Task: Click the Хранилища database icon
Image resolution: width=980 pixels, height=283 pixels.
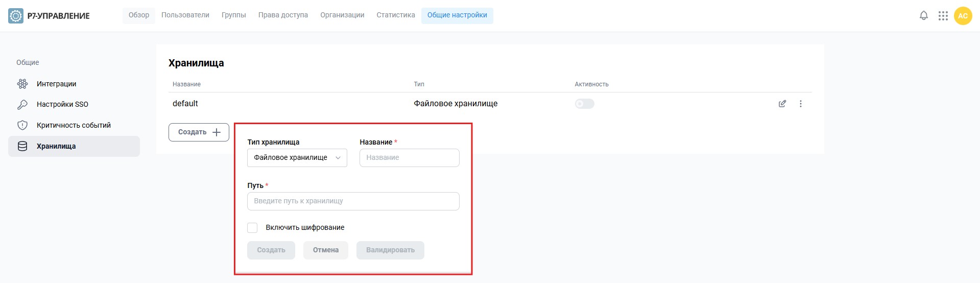Action: coord(22,146)
